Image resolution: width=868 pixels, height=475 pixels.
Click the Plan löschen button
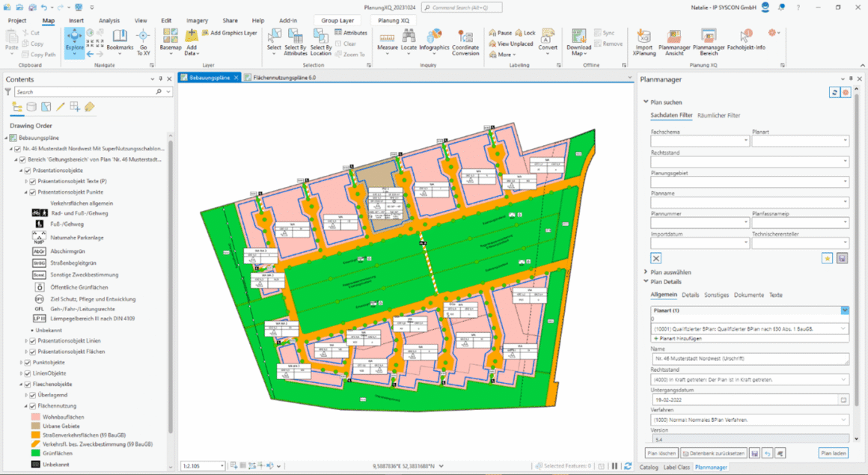(x=661, y=453)
